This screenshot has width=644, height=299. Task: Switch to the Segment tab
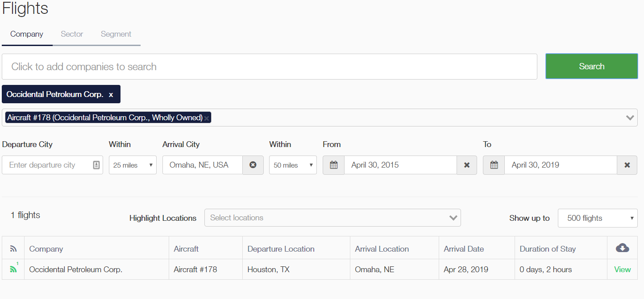[x=116, y=34]
